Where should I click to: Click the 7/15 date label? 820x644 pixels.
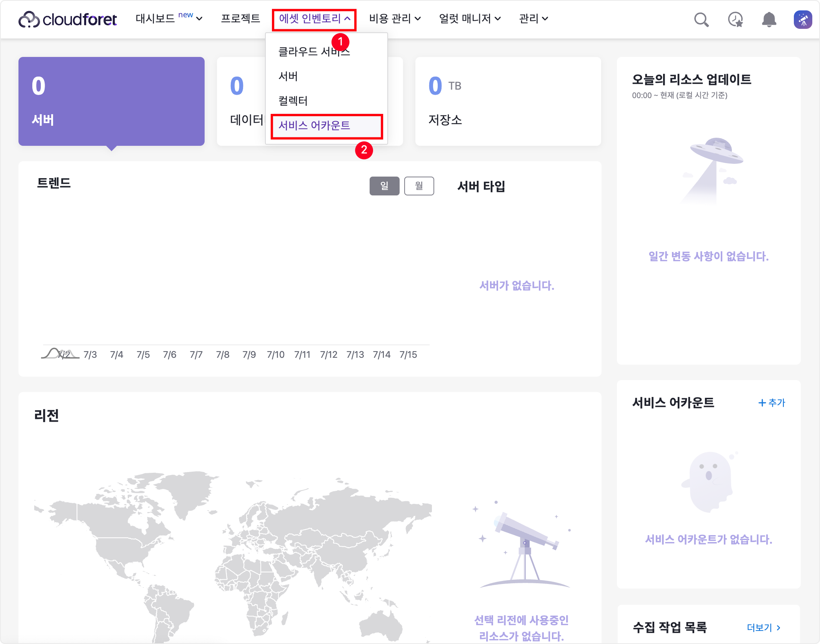click(408, 355)
